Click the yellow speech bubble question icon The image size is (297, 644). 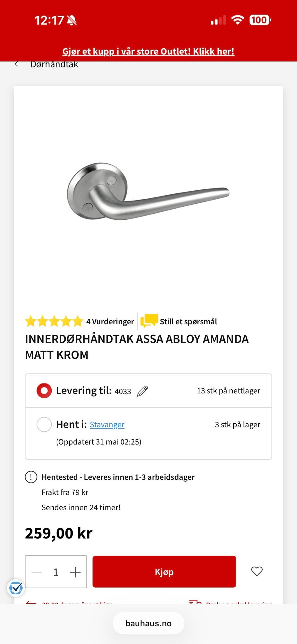[x=149, y=321]
